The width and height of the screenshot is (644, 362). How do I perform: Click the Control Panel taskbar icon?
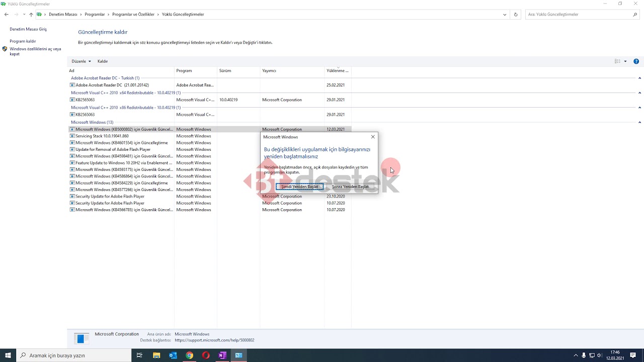click(239, 355)
